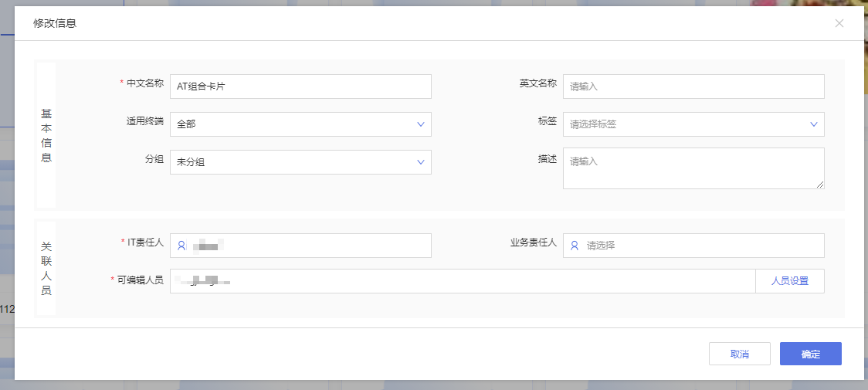
Task: Click the 基本信息 section label
Action: (46, 135)
